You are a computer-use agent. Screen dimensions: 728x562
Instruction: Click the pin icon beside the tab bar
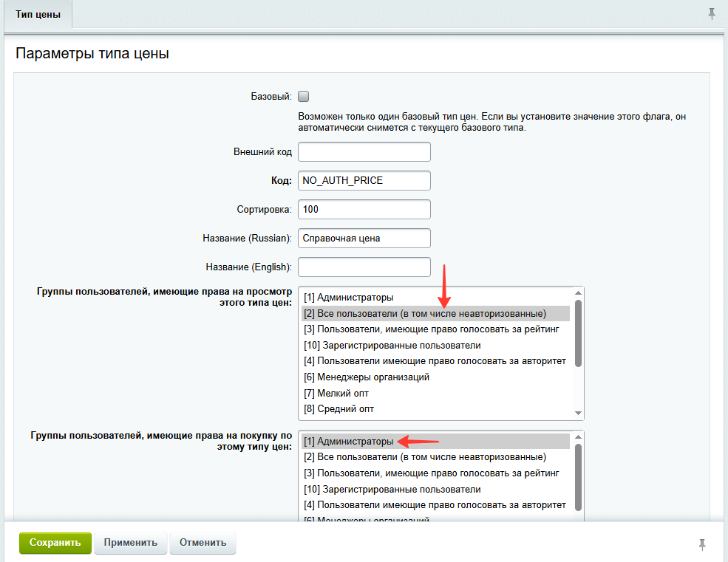[711, 14]
